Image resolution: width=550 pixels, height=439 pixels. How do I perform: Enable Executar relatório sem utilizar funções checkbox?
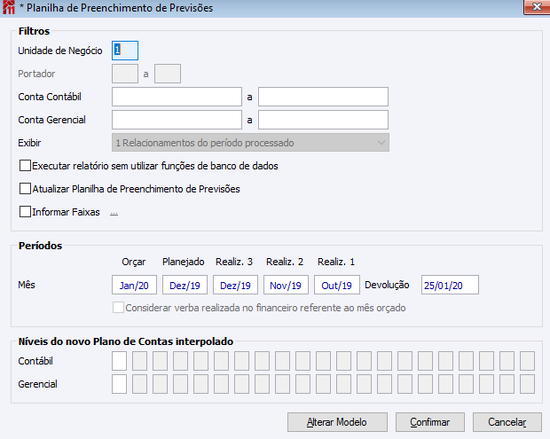click(x=25, y=166)
